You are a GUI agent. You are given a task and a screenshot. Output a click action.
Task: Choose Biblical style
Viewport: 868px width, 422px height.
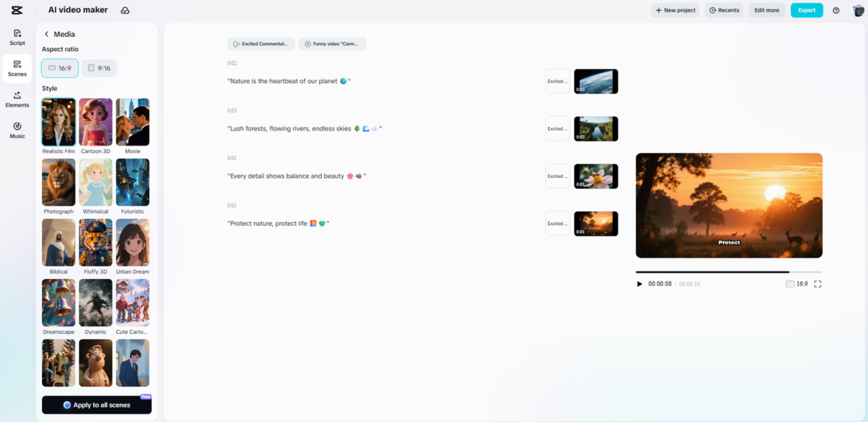click(x=59, y=247)
